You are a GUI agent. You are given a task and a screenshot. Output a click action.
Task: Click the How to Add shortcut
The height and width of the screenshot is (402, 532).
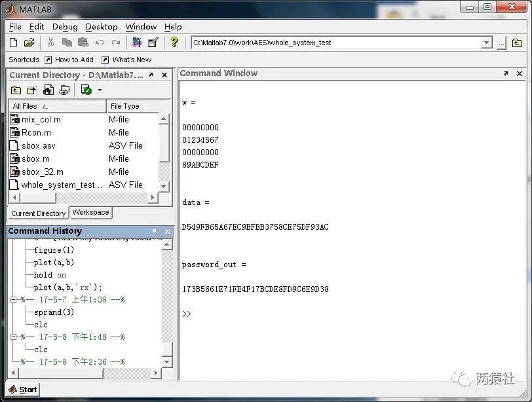coord(69,60)
